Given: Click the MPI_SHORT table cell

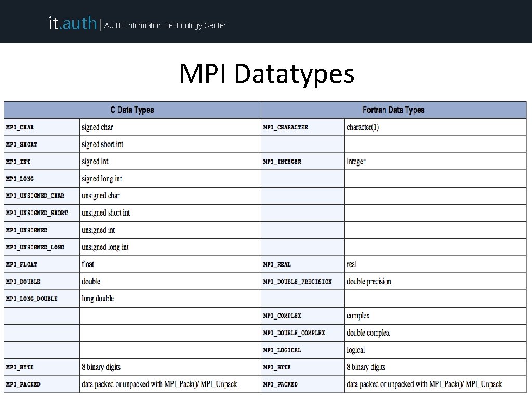Looking at the screenshot, I should [x=42, y=144].
